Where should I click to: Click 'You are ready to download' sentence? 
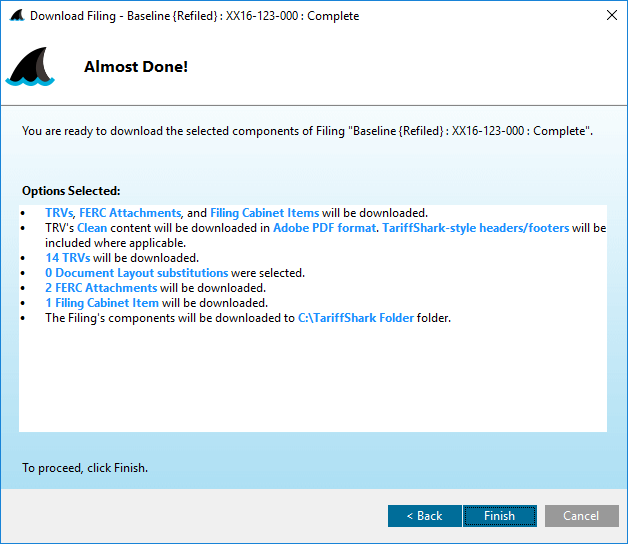point(307,131)
